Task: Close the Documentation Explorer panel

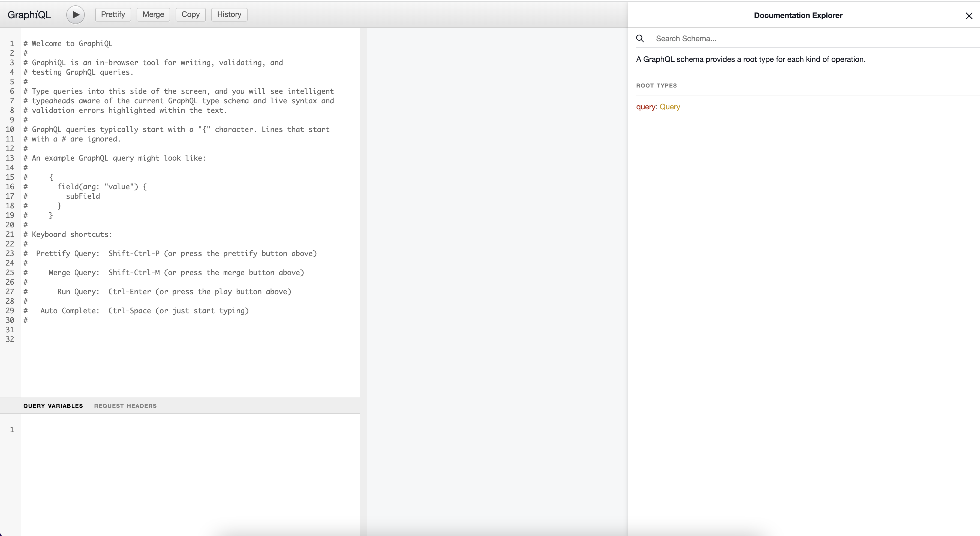Action: (969, 16)
